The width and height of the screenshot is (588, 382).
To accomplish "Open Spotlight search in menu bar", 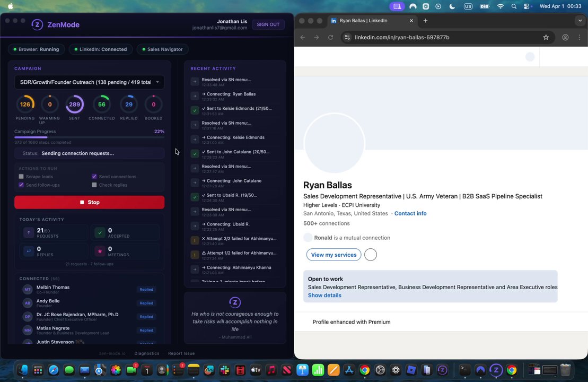I will click(x=514, y=6).
